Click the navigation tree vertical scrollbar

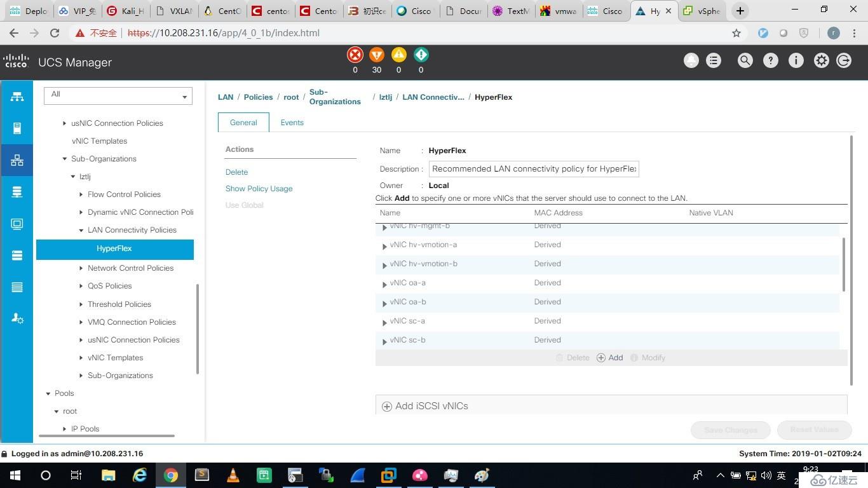(x=198, y=329)
